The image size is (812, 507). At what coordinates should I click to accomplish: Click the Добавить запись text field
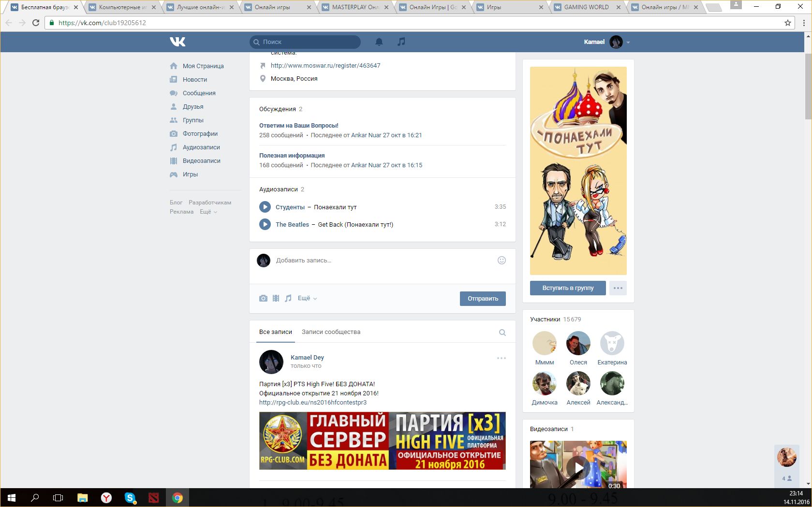pos(382,261)
